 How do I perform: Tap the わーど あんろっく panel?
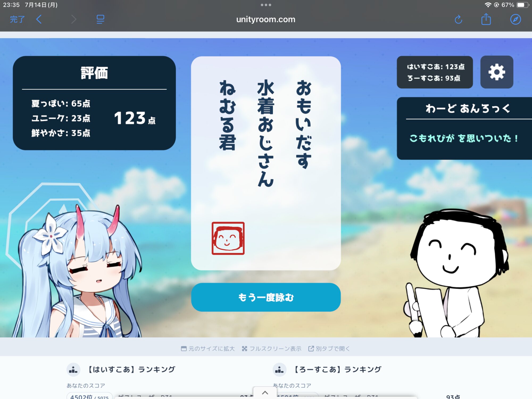click(x=464, y=128)
